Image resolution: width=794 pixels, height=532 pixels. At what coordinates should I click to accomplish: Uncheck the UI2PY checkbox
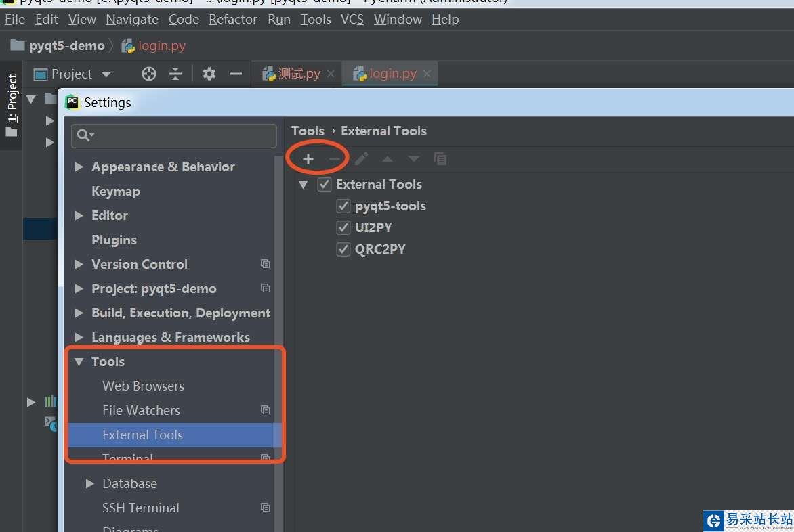tap(343, 227)
